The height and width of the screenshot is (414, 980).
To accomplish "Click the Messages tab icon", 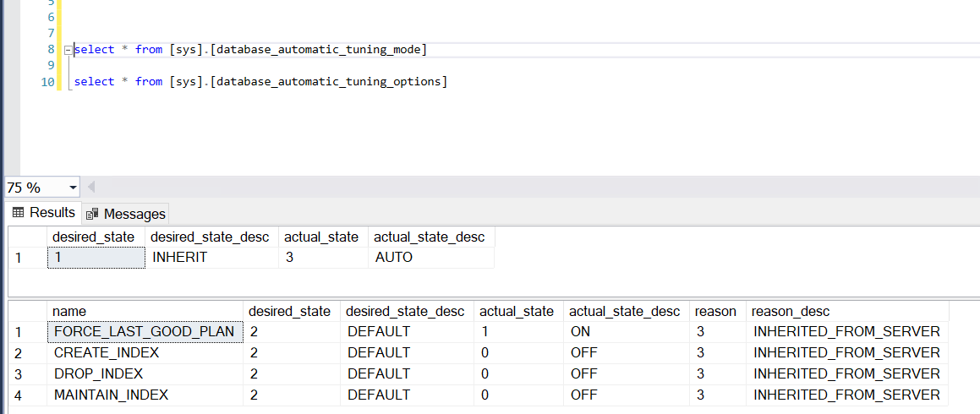I will click(92, 214).
